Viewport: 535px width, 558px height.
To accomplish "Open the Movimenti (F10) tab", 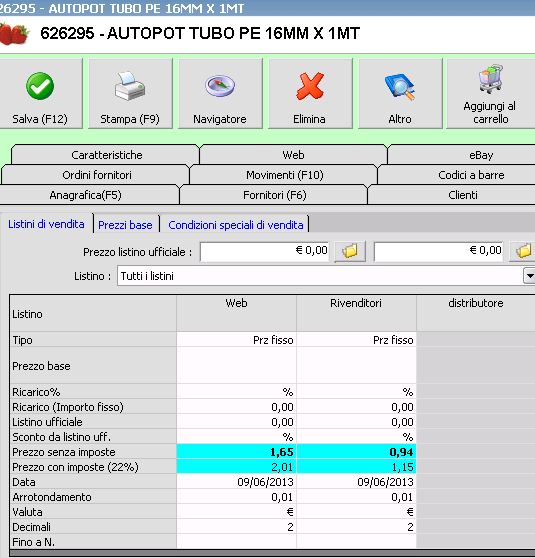I will tap(284, 175).
